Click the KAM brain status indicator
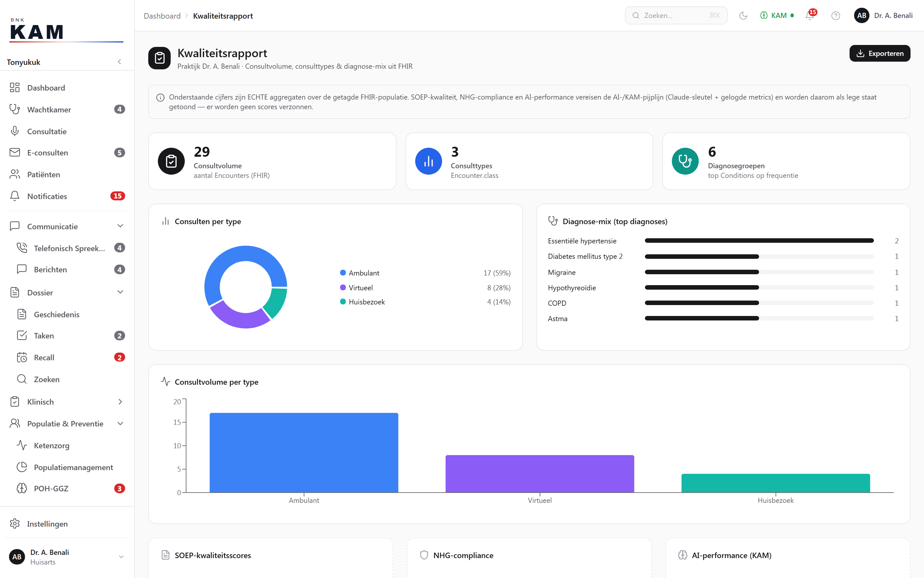 click(777, 16)
